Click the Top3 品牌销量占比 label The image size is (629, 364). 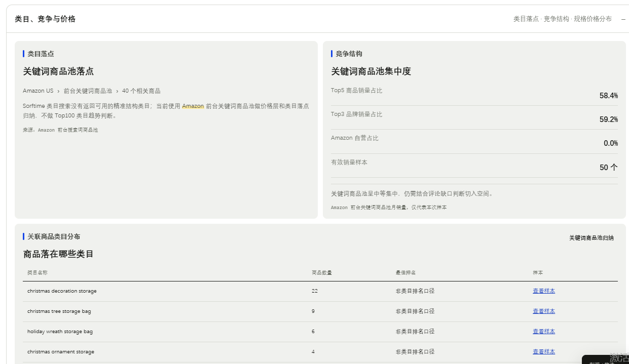[357, 114]
